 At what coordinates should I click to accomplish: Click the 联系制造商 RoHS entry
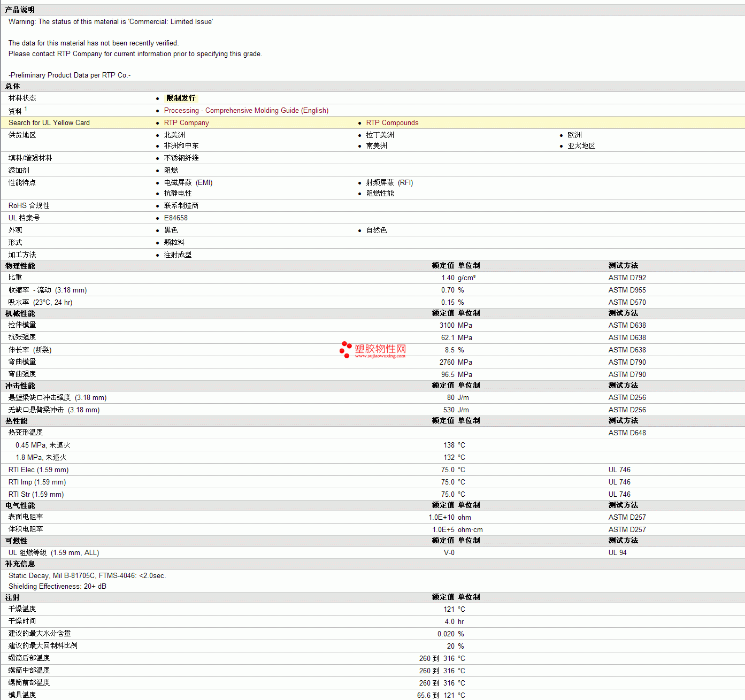[181, 206]
